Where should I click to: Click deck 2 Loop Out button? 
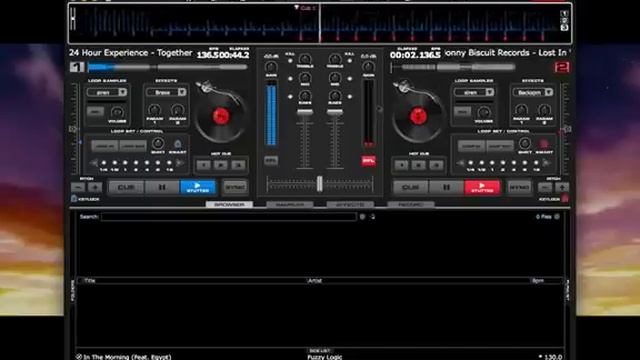(x=500, y=146)
